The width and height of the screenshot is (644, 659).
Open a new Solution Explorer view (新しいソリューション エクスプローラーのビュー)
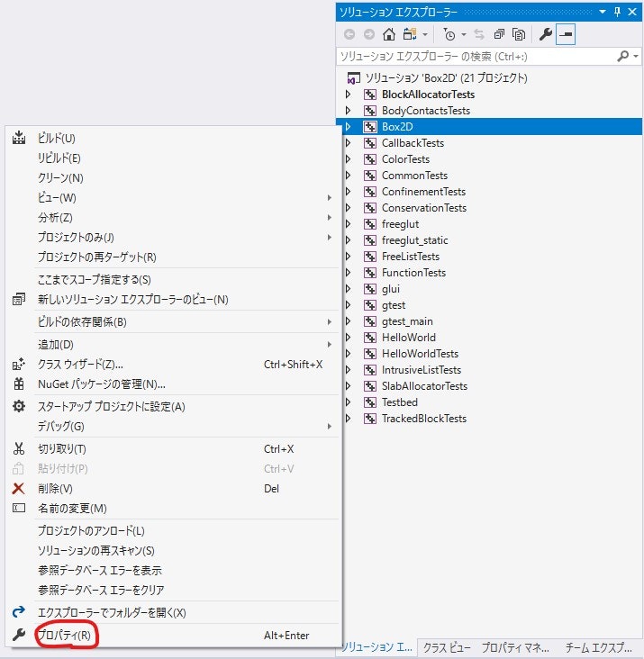click(x=172, y=300)
